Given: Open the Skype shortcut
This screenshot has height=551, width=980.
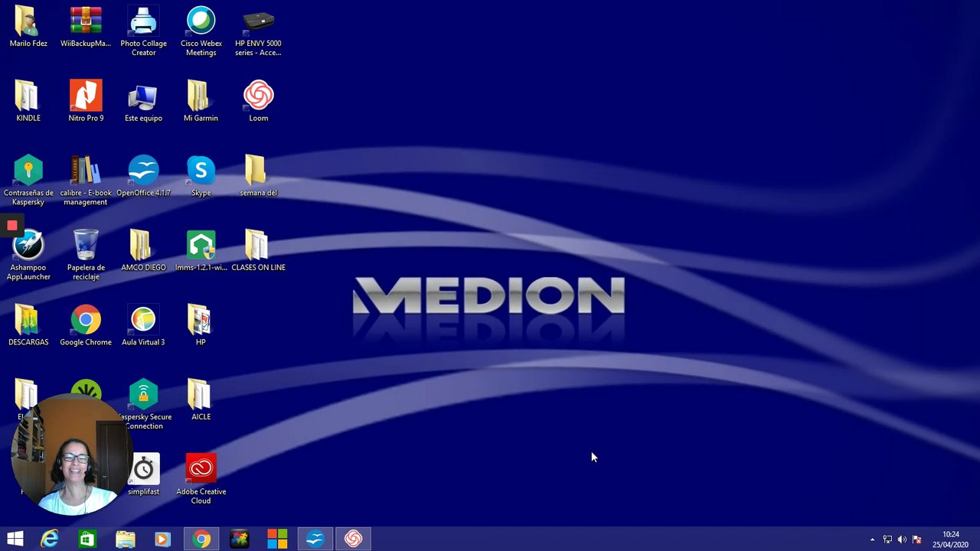Looking at the screenshot, I should (201, 176).
